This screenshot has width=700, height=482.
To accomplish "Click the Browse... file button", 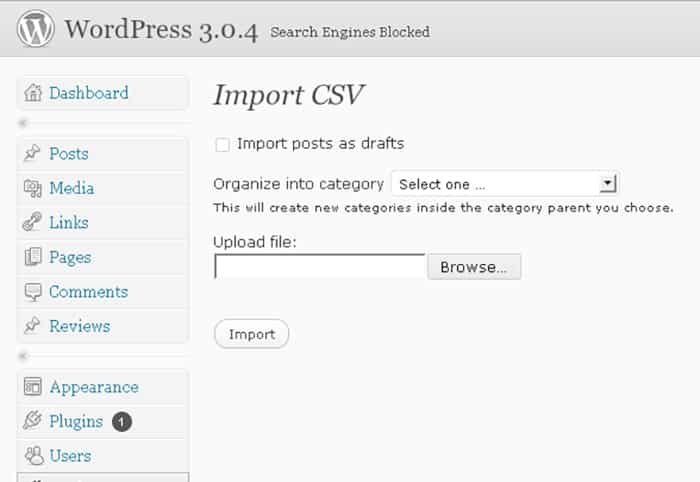I will pyautogui.click(x=474, y=267).
